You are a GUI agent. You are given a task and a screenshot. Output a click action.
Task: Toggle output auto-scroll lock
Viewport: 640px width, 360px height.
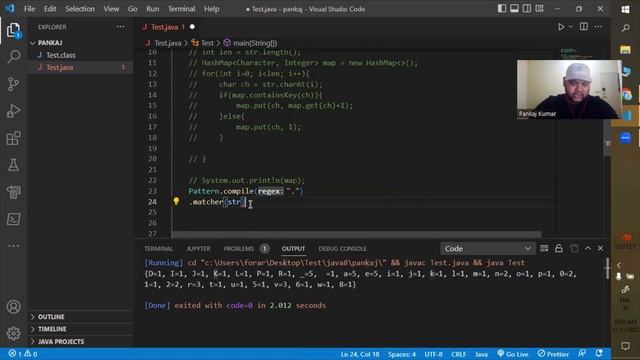[559, 249]
